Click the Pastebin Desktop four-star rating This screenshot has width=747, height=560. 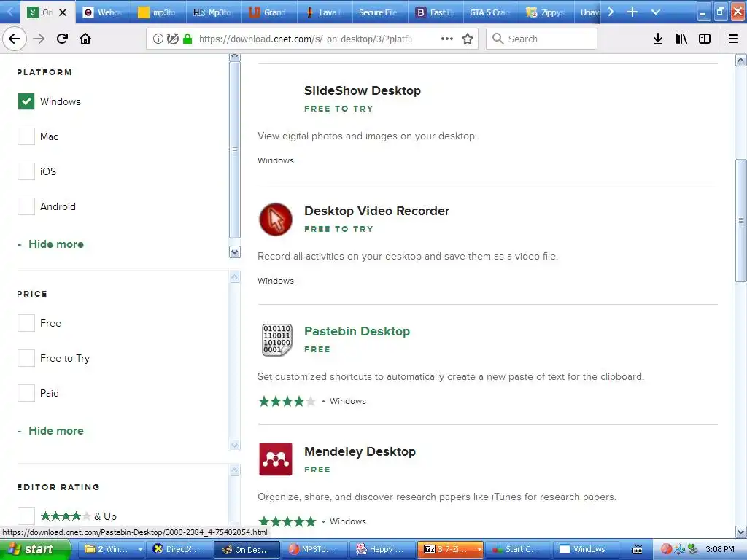[x=287, y=402]
